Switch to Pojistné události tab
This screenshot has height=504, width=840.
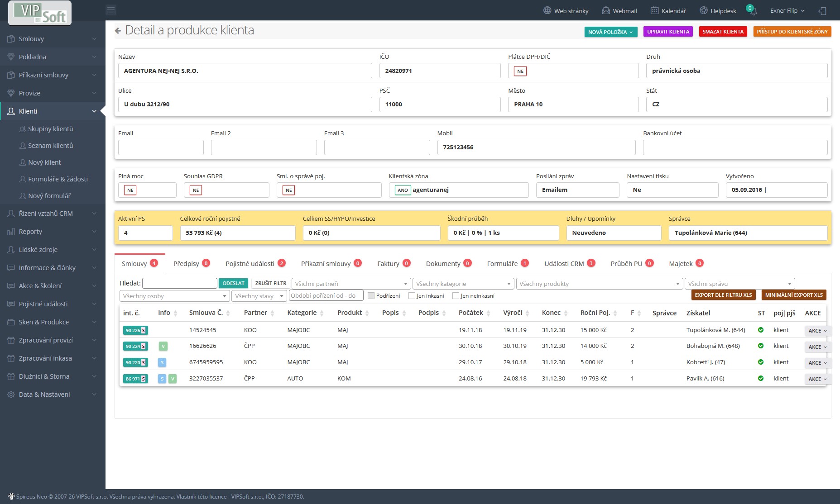click(255, 264)
